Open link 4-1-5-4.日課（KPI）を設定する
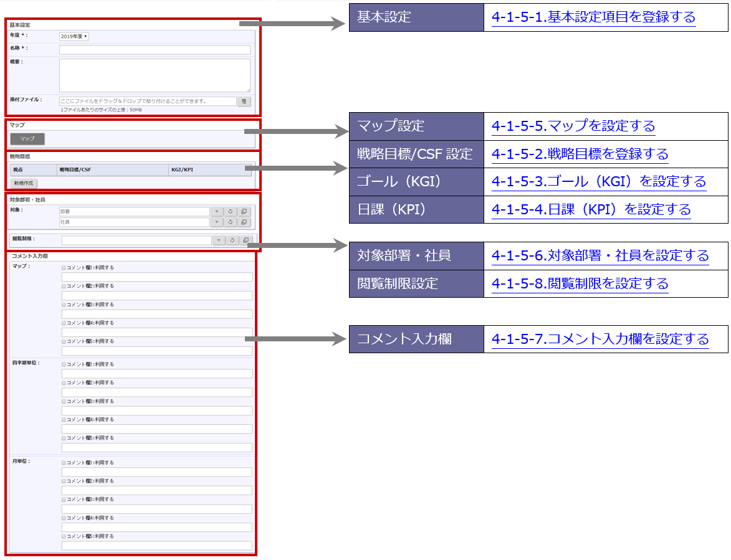Screen dimensions: 731x560 pyautogui.click(x=591, y=210)
